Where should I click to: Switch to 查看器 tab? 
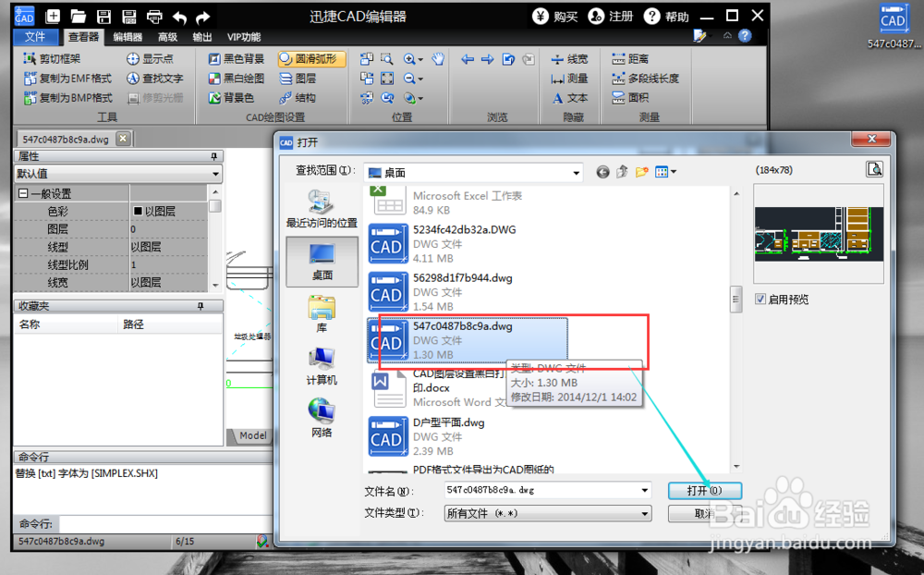pos(84,37)
